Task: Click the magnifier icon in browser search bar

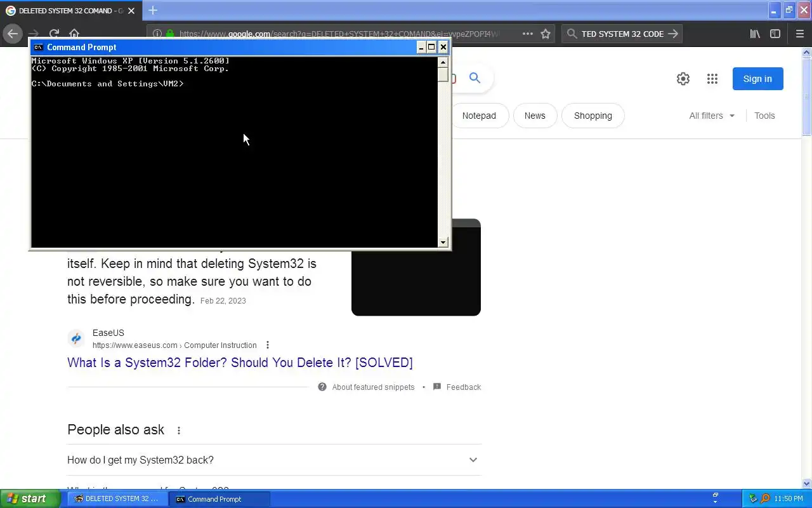Action: click(572, 34)
